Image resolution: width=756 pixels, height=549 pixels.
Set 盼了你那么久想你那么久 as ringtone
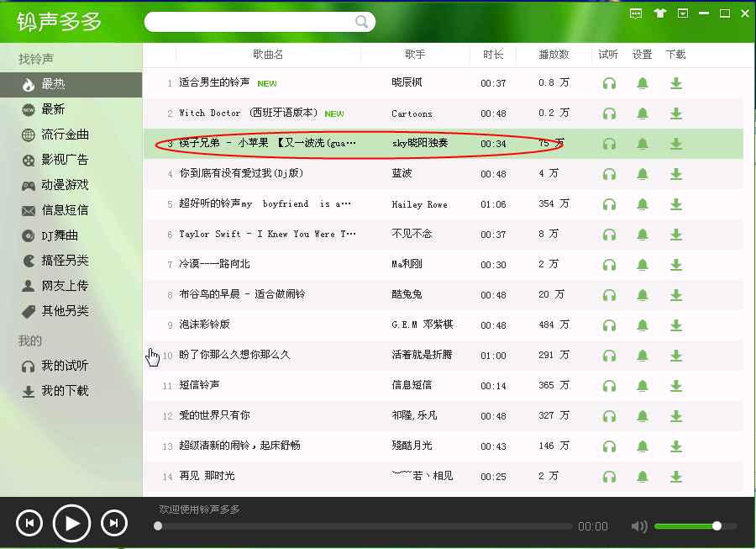[643, 356]
